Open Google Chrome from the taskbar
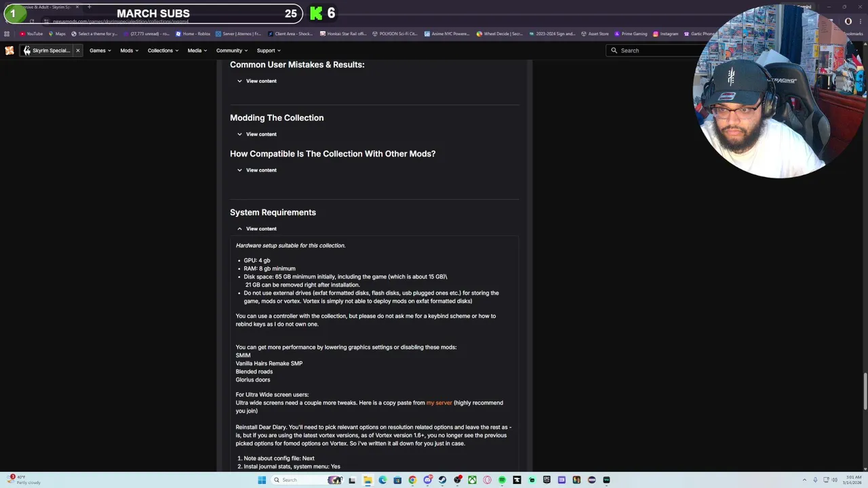Screen dimensions: 868x488 pyautogui.click(x=412, y=480)
